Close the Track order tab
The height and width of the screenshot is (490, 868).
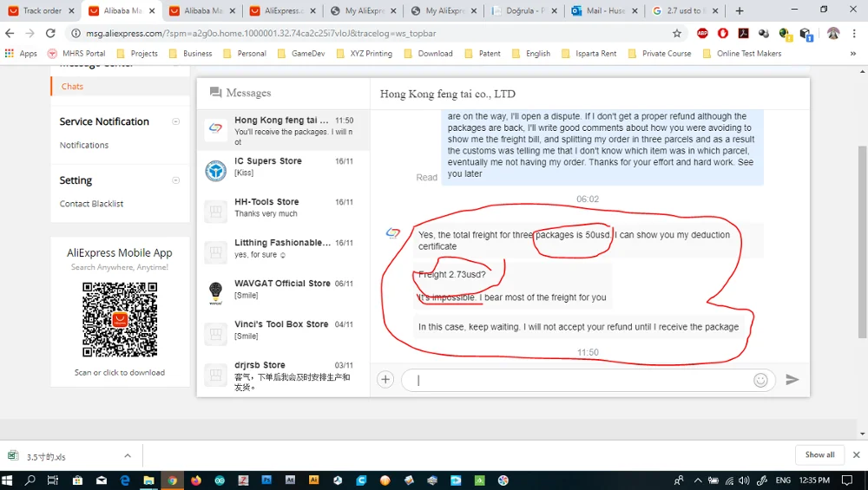(x=71, y=10)
